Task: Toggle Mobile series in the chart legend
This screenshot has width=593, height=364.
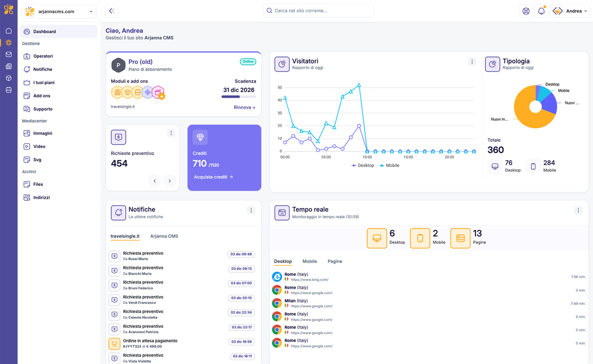Action: click(389, 166)
